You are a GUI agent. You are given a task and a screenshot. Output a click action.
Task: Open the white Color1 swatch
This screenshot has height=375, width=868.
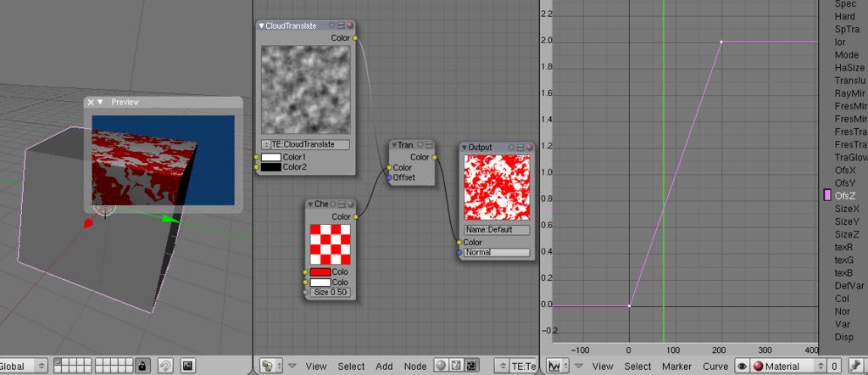(271, 157)
